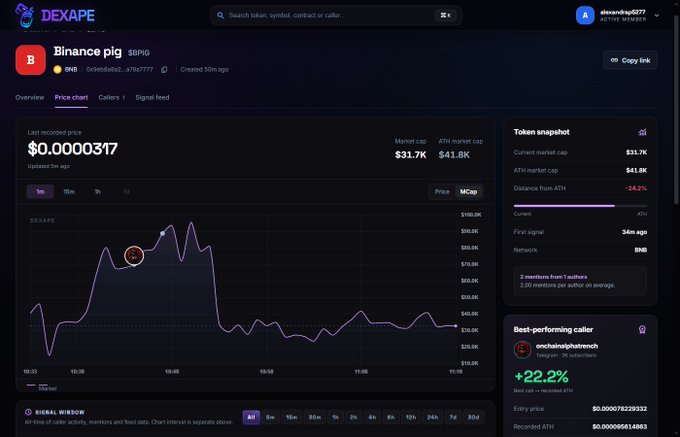Image resolution: width=680 pixels, height=437 pixels.
Task: Copy the contract address icon
Action: coord(164,69)
